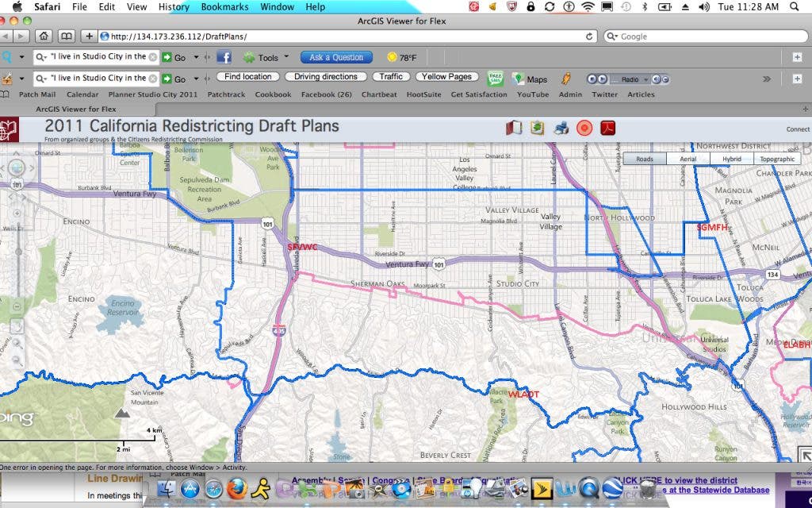Open the App Store Dock icon
Viewport: 812px width, 508px height.
(190, 489)
